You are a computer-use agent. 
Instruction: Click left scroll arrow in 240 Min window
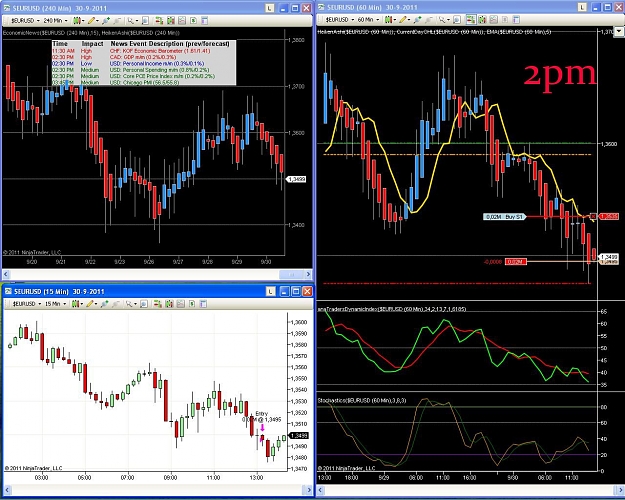6,274
